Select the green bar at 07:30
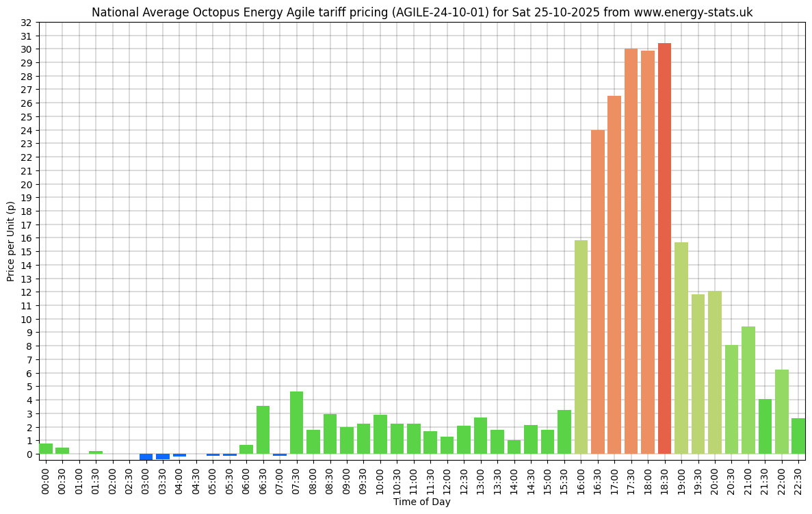The height and width of the screenshot is (514, 812). tap(296, 423)
